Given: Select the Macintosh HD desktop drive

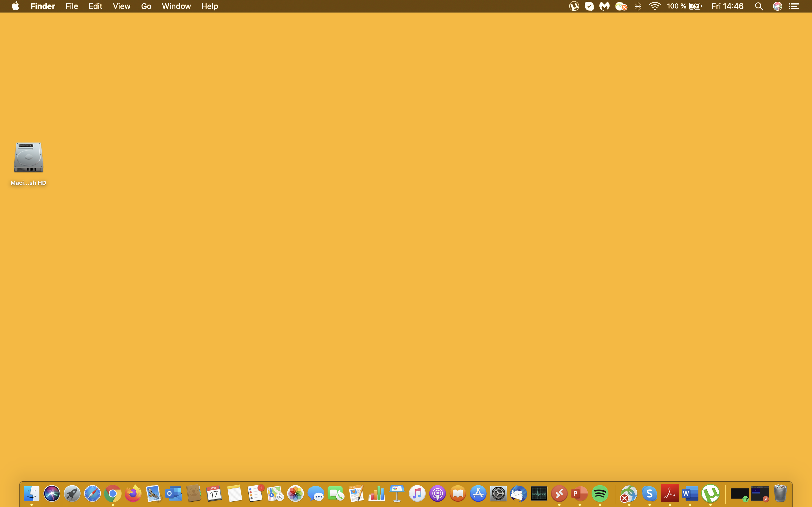Looking at the screenshot, I should [x=28, y=158].
